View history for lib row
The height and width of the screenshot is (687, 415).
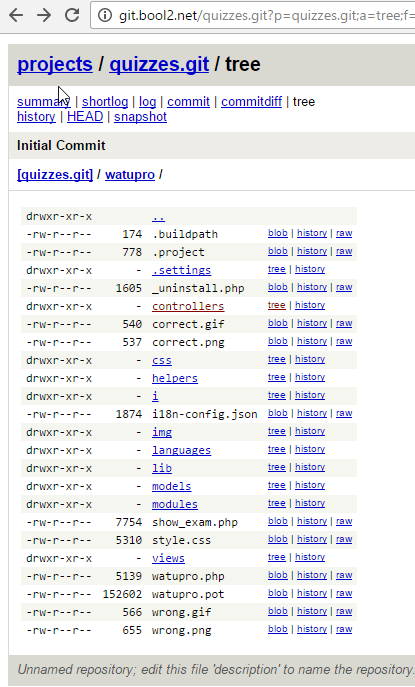coord(310,467)
